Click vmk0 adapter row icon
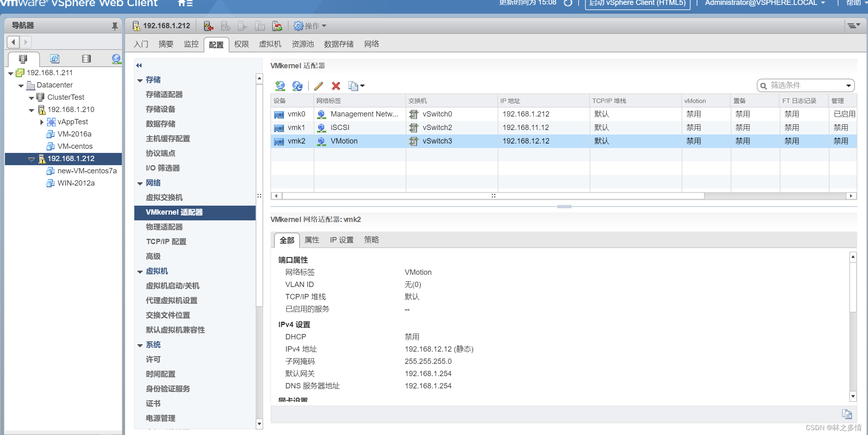Viewport: 868px width, 435px height. coord(279,114)
